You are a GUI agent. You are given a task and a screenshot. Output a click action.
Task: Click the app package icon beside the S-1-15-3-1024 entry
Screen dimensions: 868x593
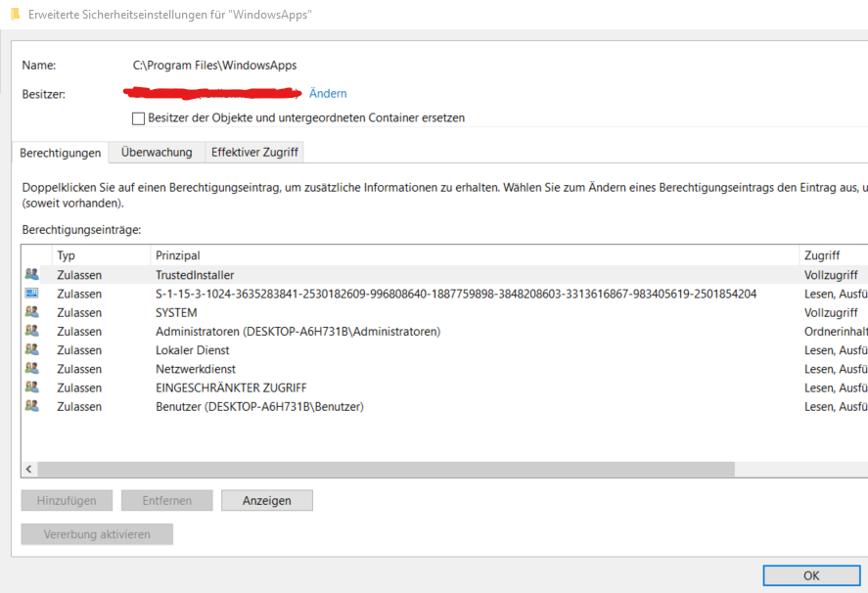coord(32,293)
